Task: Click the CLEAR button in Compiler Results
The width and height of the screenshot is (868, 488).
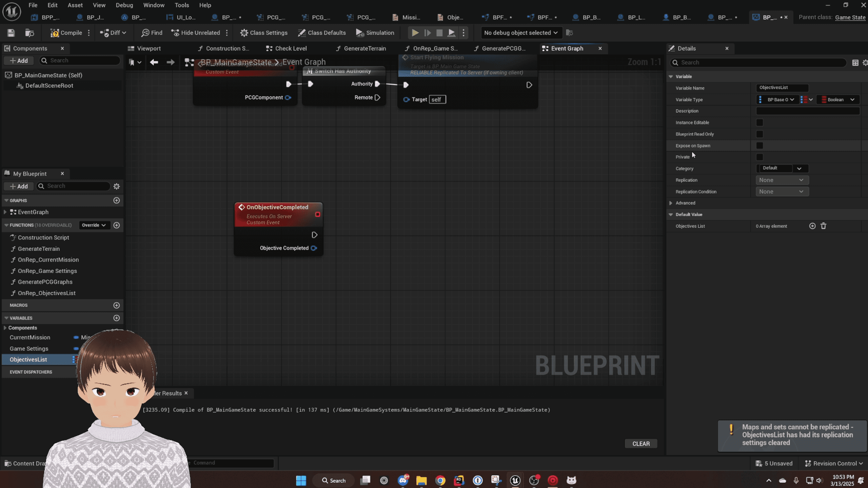Action: [640, 444]
